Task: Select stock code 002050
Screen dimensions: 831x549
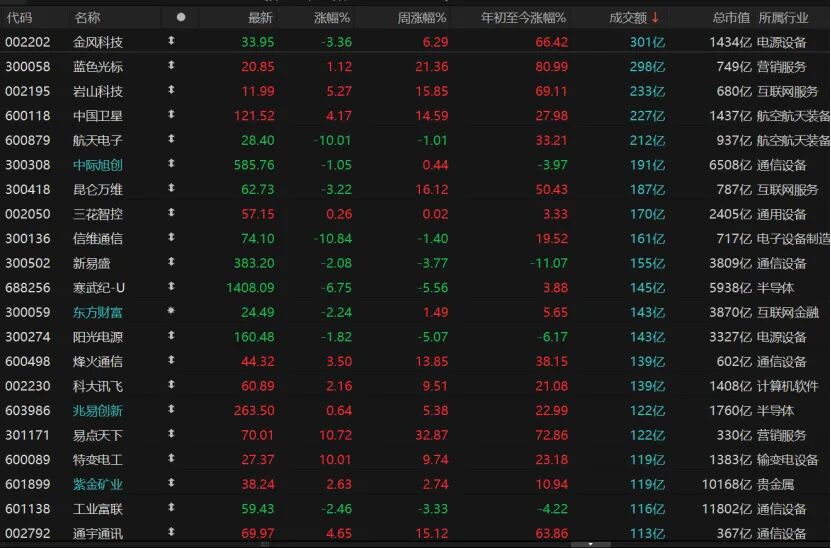Action: (x=28, y=214)
